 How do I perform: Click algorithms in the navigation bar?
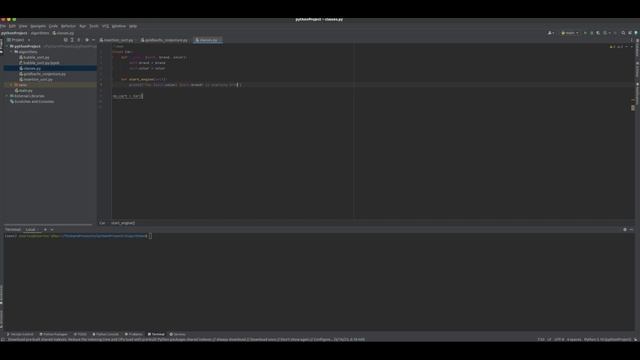(x=40, y=33)
